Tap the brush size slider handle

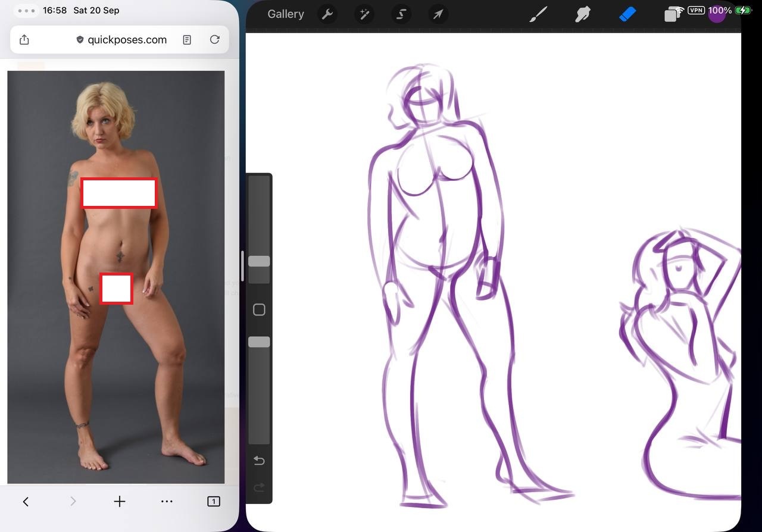tap(259, 261)
